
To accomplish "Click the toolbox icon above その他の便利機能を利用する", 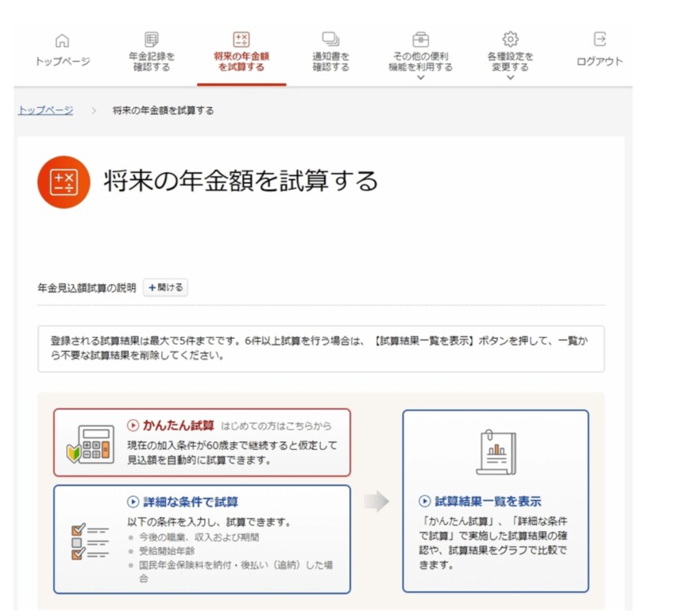I will [420, 40].
